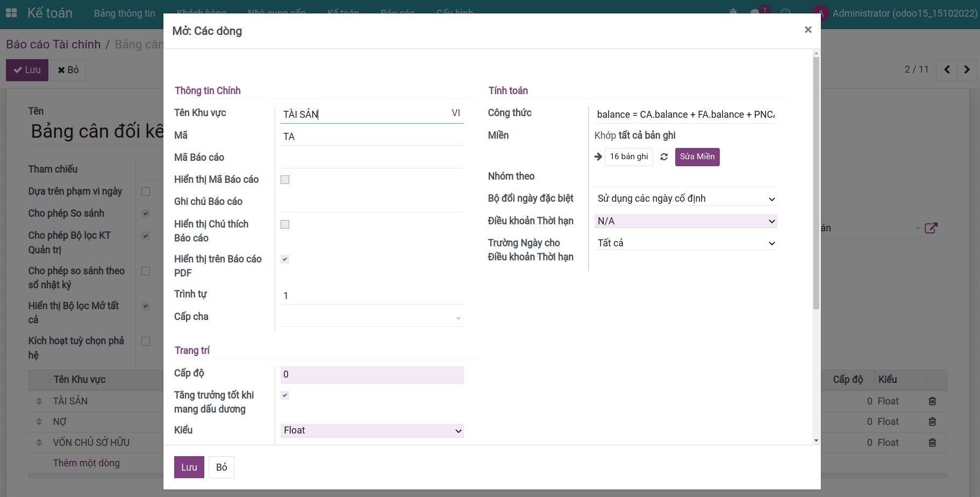
Task: Click Lưu button in dialog footer
Action: [189, 467]
